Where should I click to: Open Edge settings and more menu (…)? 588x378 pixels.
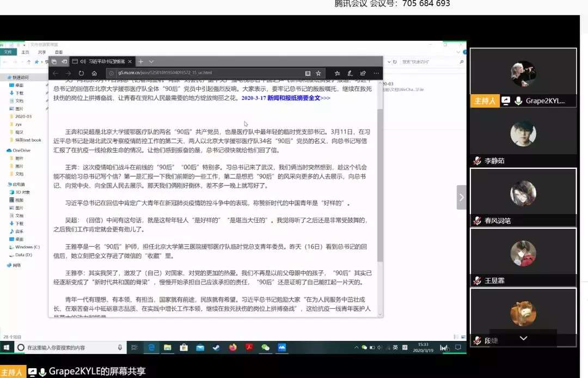click(376, 73)
